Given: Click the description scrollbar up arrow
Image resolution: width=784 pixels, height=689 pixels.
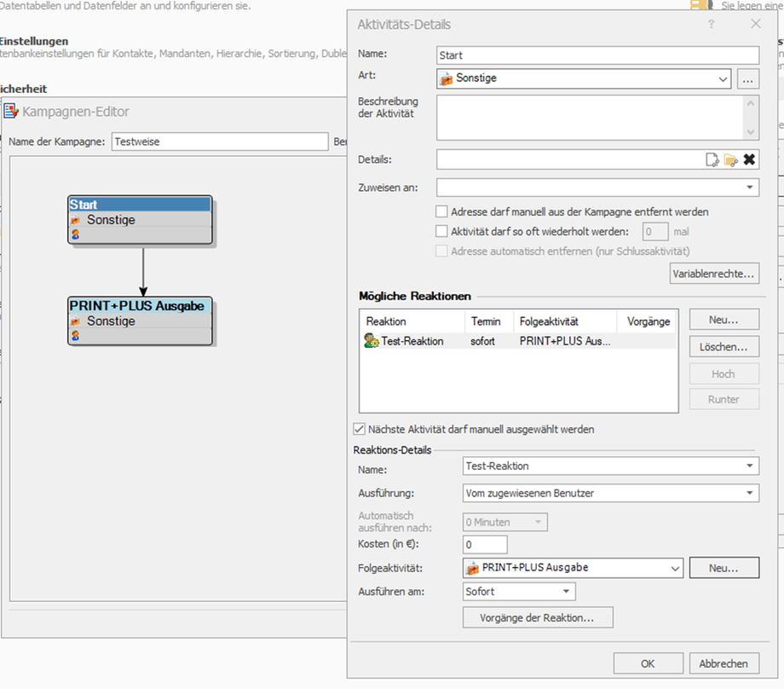Looking at the screenshot, I should coord(751,103).
